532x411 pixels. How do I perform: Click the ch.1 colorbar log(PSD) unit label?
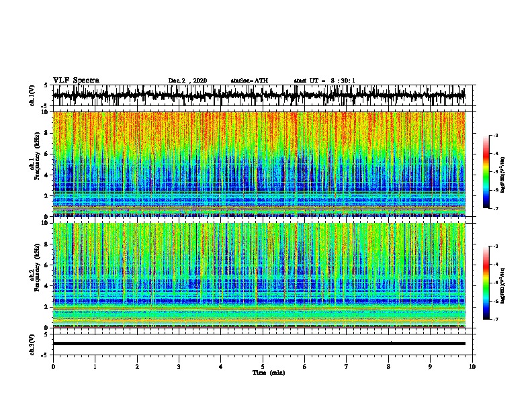[x=503, y=175]
